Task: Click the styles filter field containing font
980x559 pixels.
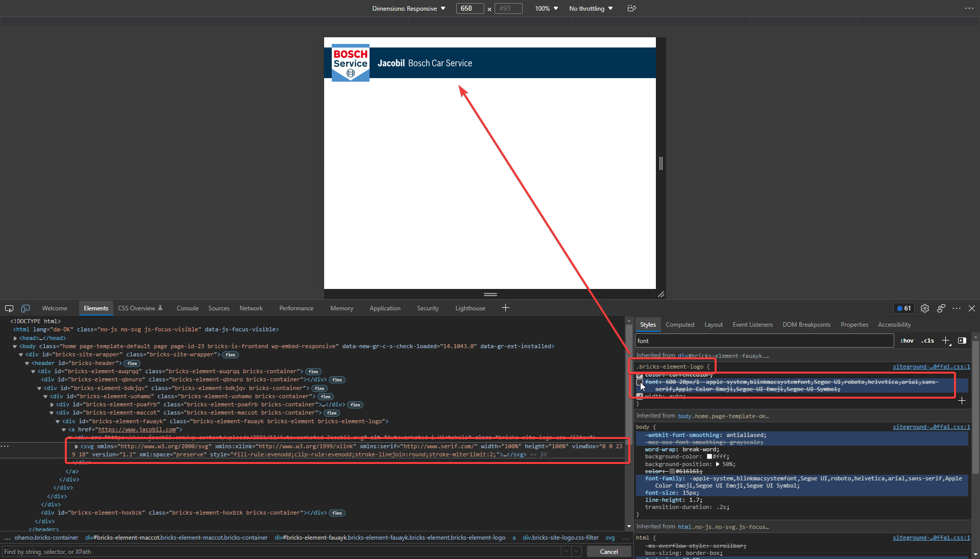Action: point(765,341)
